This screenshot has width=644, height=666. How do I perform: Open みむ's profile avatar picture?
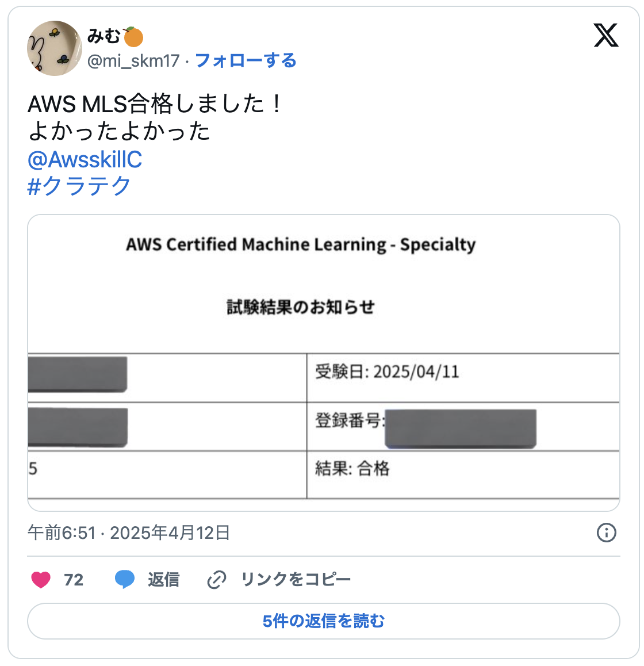[55, 48]
